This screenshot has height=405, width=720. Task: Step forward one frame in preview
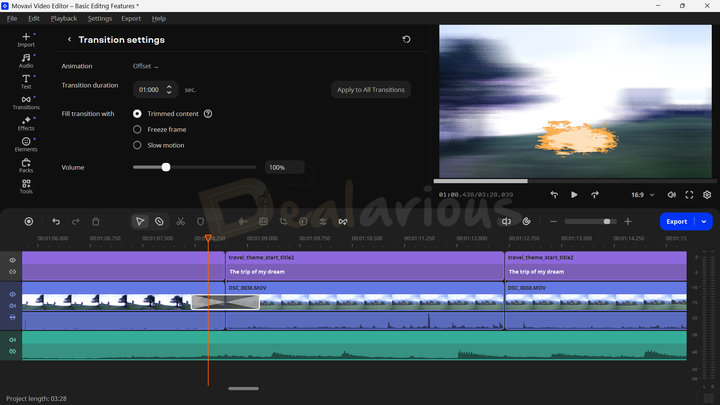tap(595, 195)
